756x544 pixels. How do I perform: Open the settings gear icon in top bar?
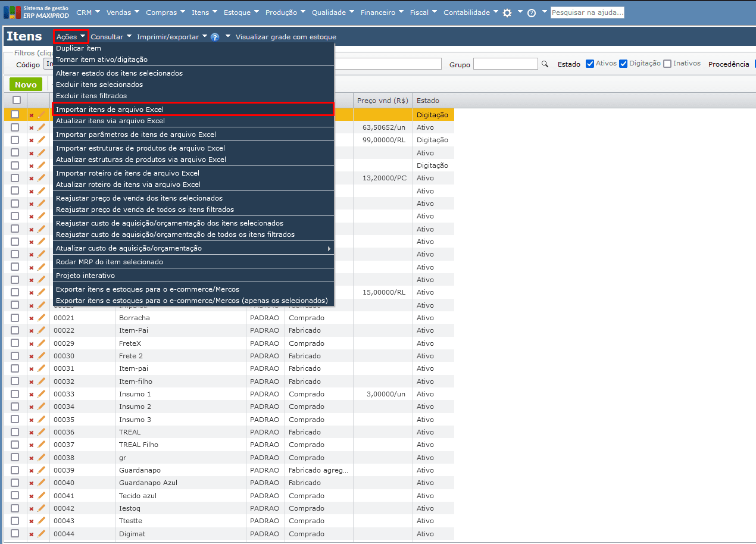click(507, 12)
